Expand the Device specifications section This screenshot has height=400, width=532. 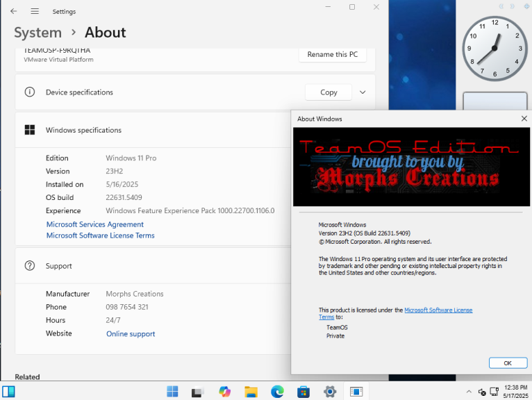click(x=363, y=92)
